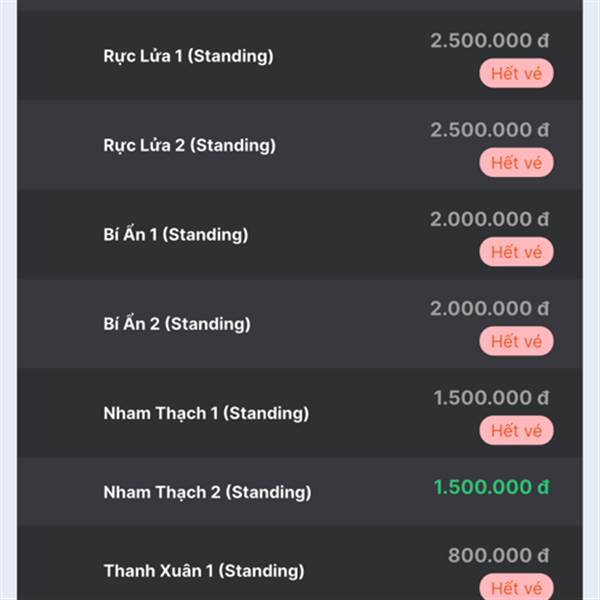
Task: Open the Thanh Xuân 1 (Standing) ticket row
Action: (x=300, y=563)
